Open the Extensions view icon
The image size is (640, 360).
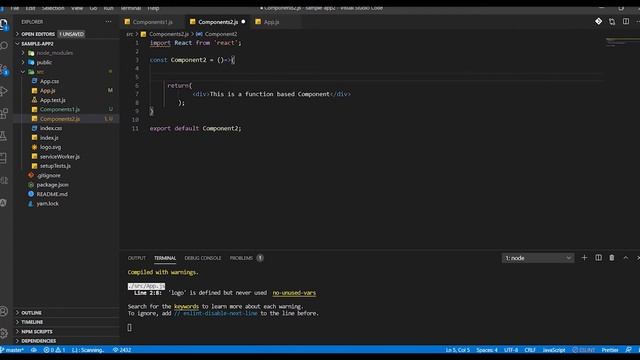point(4,113)
